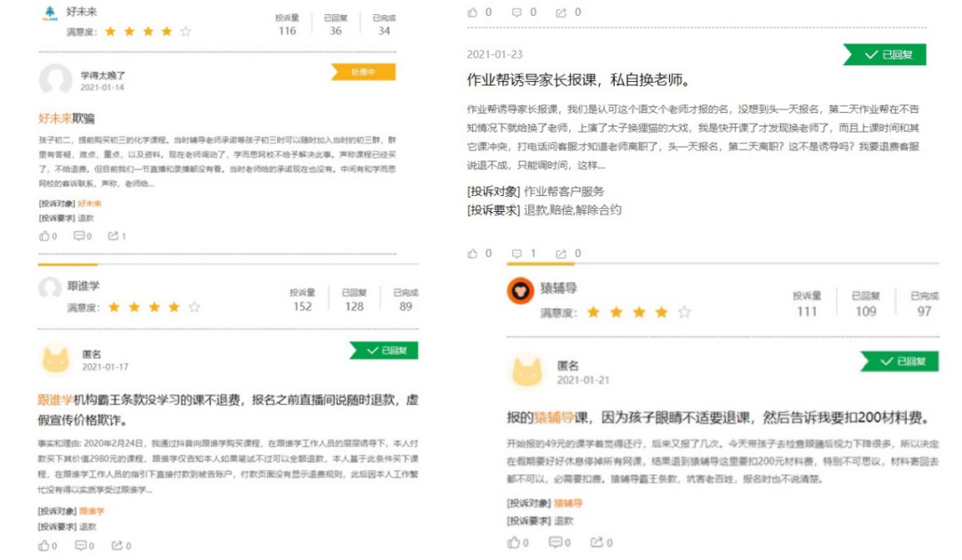
Task: Open comments on the 跟谁学机构霸王条款 complaint
Action: (80, 545)
